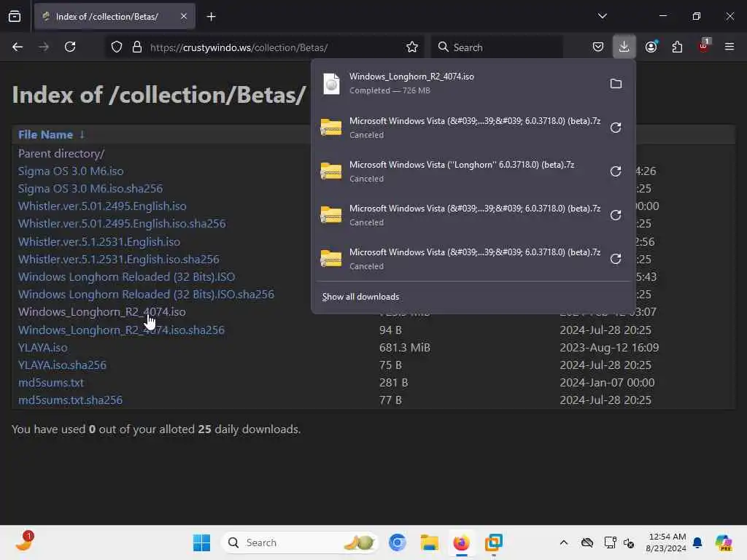Download Sigma OS 3.0 M6.iso
The width and height of the screenshot is (747, 560).
71,171
